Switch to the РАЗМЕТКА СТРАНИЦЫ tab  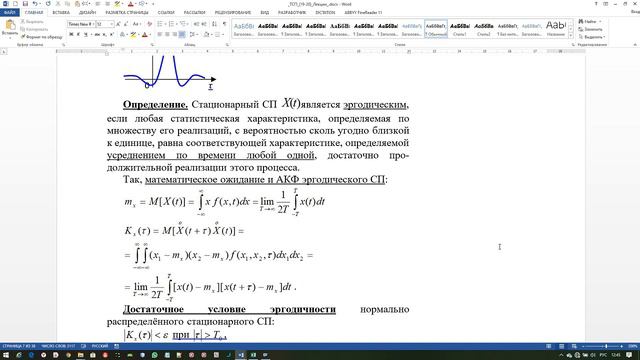coord(127,13)
